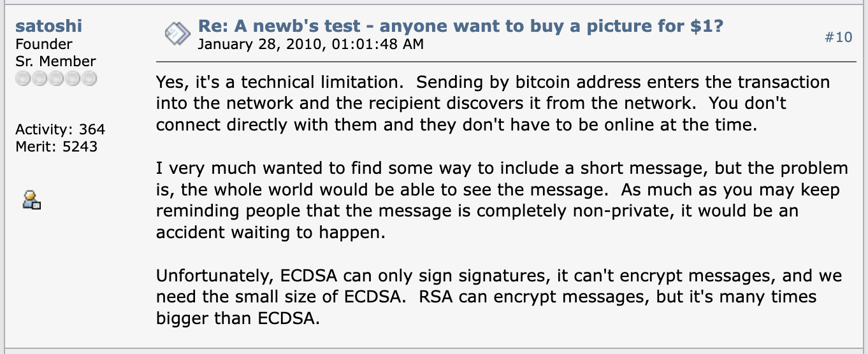Viewport: 868px width, 354px height.
Task: Click the Founder label under satoshi
Action: pyautogui.click(x=44, y=45)
